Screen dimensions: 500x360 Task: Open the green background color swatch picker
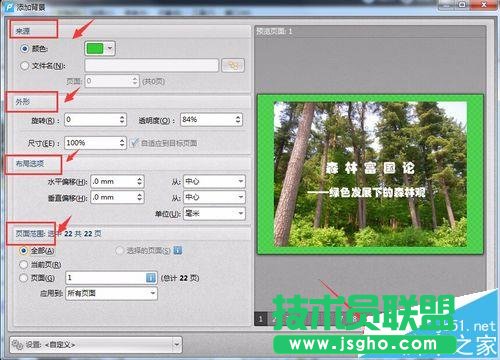(95, 49)
